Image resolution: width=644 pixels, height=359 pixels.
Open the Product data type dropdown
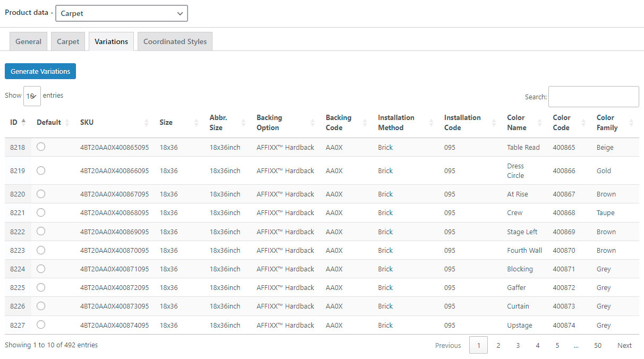(x=121, y=13)
